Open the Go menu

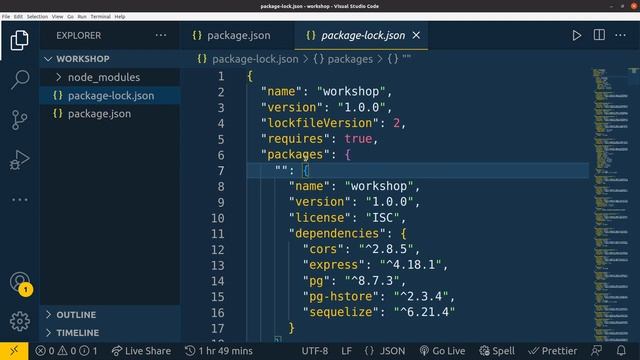pos(71,17)
